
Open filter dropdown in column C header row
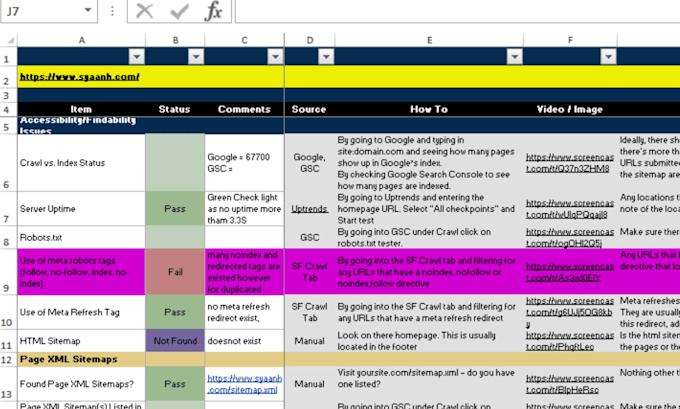point(275,56)
